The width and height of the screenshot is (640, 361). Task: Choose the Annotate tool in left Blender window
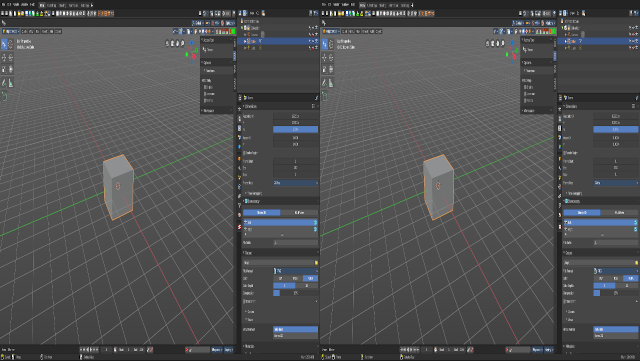tap(4, 83)
